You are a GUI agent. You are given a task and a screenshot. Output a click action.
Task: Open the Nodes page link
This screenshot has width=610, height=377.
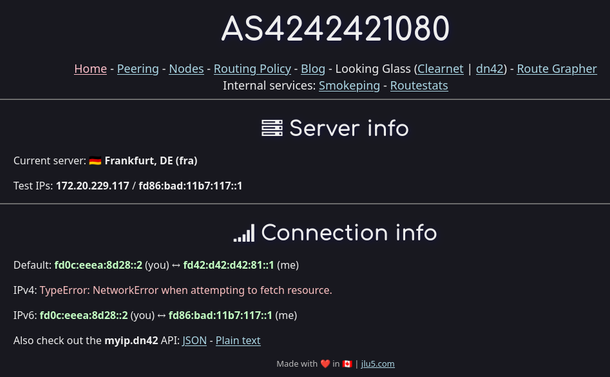(186, 69)
